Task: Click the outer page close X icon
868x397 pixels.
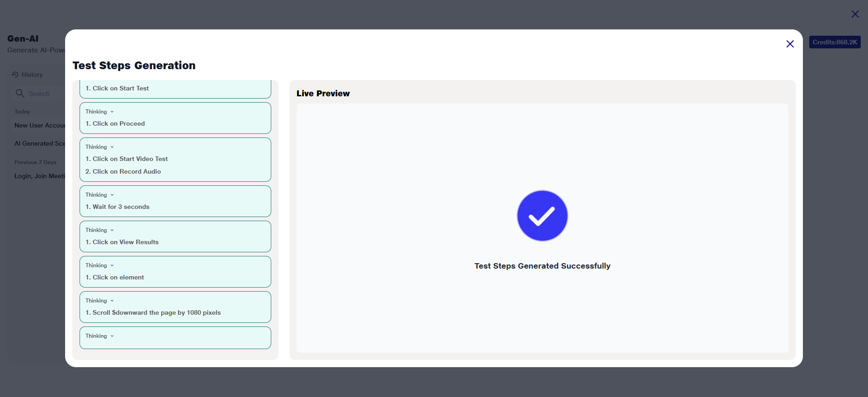Action: pyautogui.click(x=855, y=14)
